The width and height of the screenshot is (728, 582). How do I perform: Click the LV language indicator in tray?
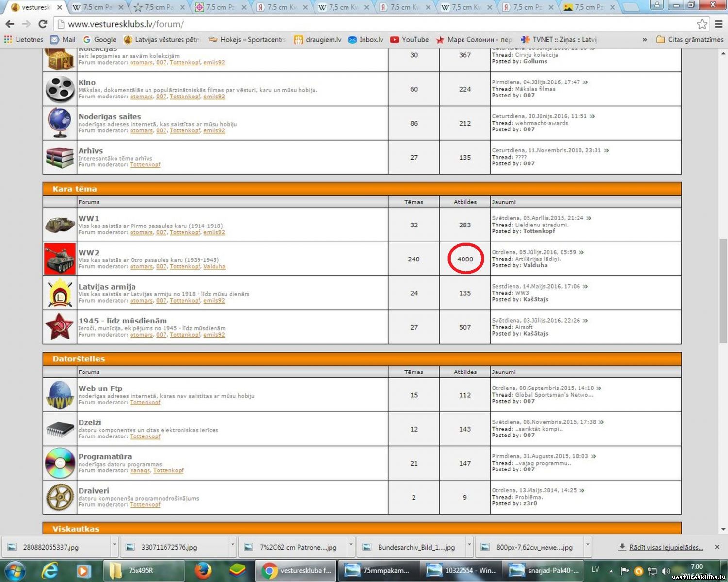click(x=596, y=569)
